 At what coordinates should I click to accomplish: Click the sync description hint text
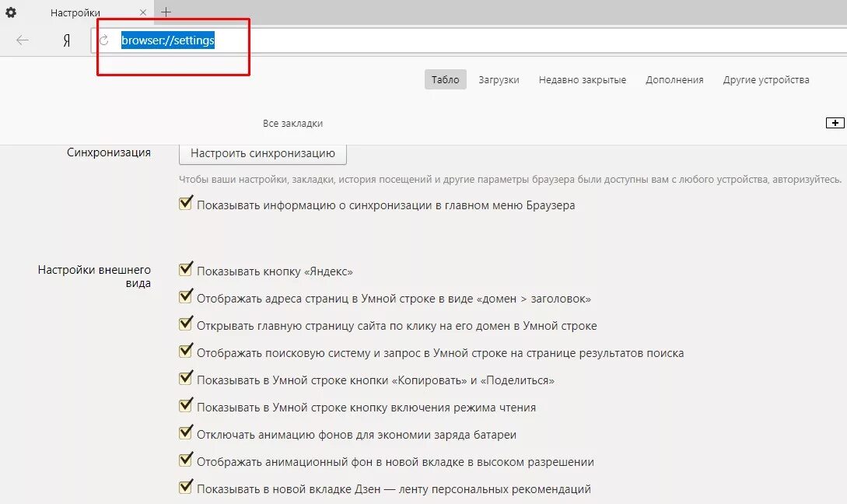510,180
